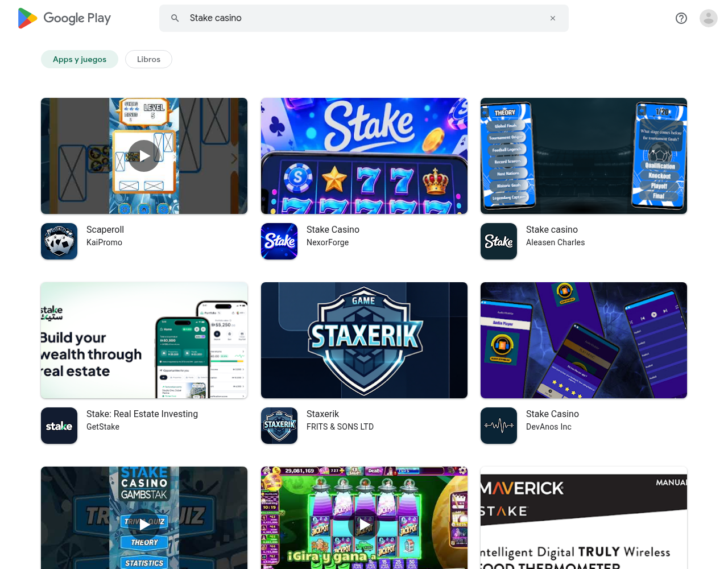Screen dimensions: 728x569
Task: Open the Scaperoll app title
Action: pos(105,229)
